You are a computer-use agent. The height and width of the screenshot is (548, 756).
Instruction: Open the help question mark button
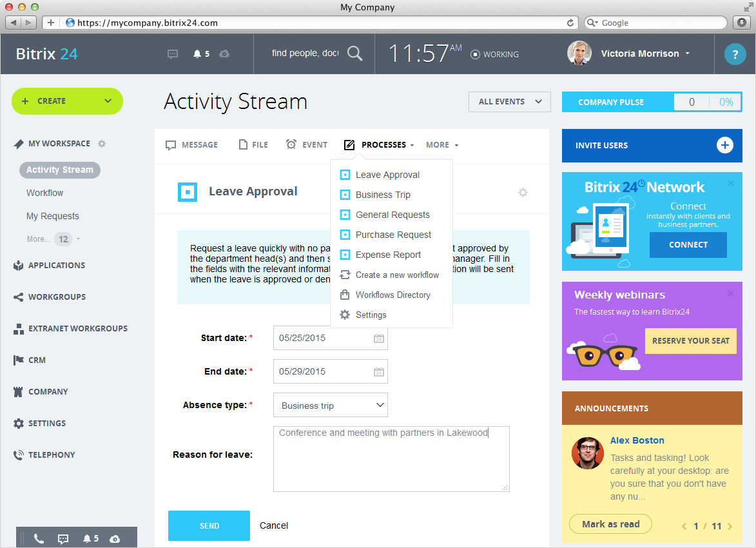coord(735,54)
